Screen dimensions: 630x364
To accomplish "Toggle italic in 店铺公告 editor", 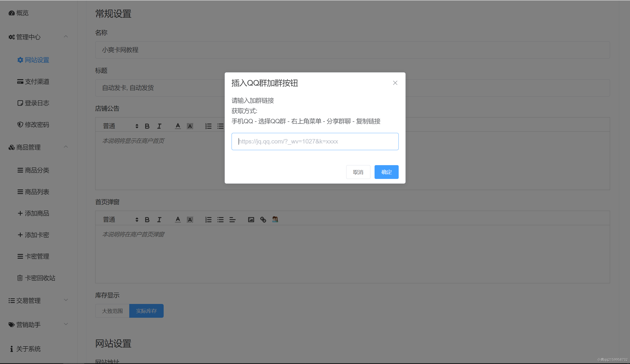I will click(159, 126).
